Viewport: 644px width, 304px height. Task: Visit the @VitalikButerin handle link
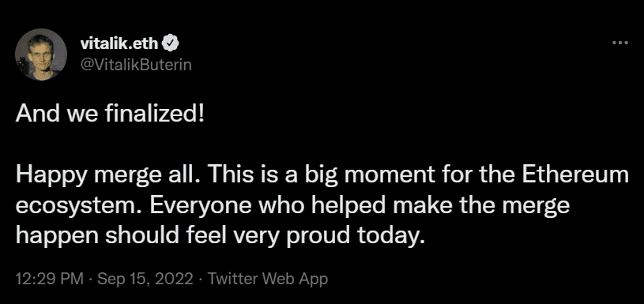(x=137, y=65)
